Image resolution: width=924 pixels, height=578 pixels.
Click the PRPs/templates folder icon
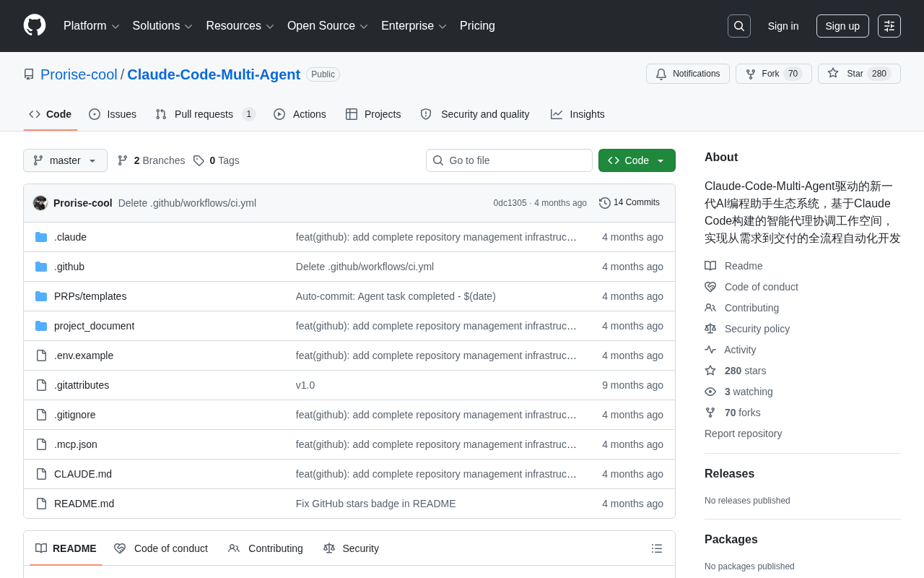click(x=41, y=296)
